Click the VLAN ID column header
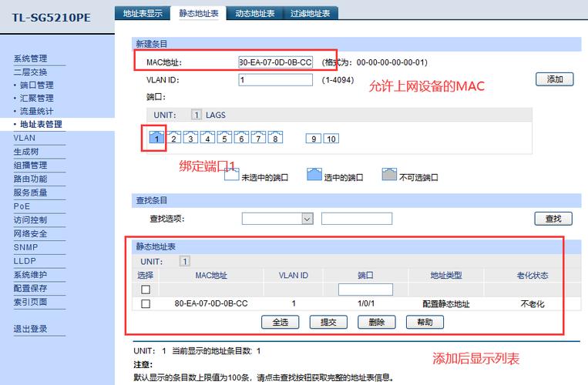 (x=294, y=275)
